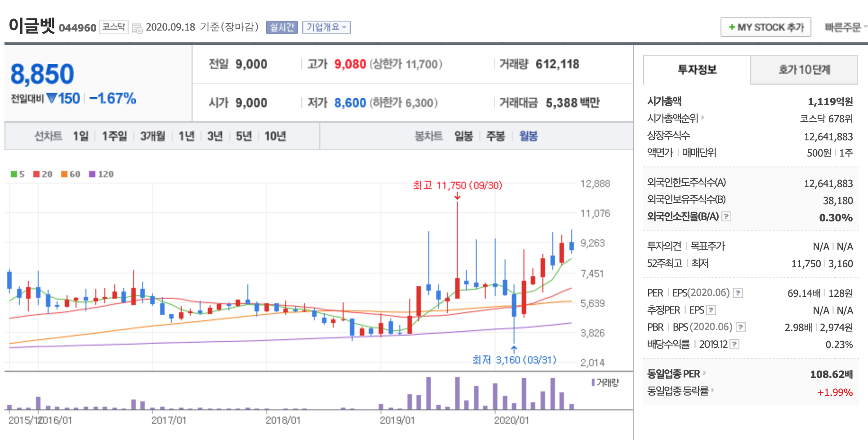Click the 거래대금 value 5,388 백만
Image resolution: width=868 pixels, height=440 pixels.
pyautogui.click(x=573, y=103)
